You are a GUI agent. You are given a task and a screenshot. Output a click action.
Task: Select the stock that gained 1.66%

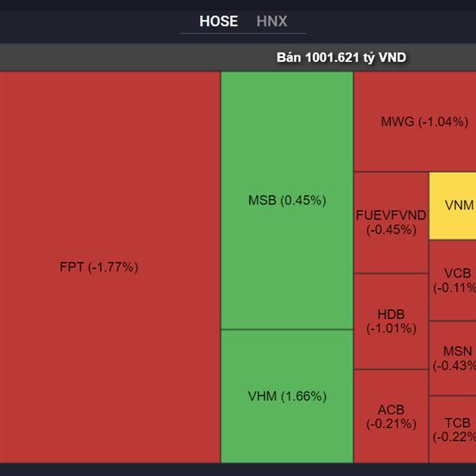(x=286, y=396)
